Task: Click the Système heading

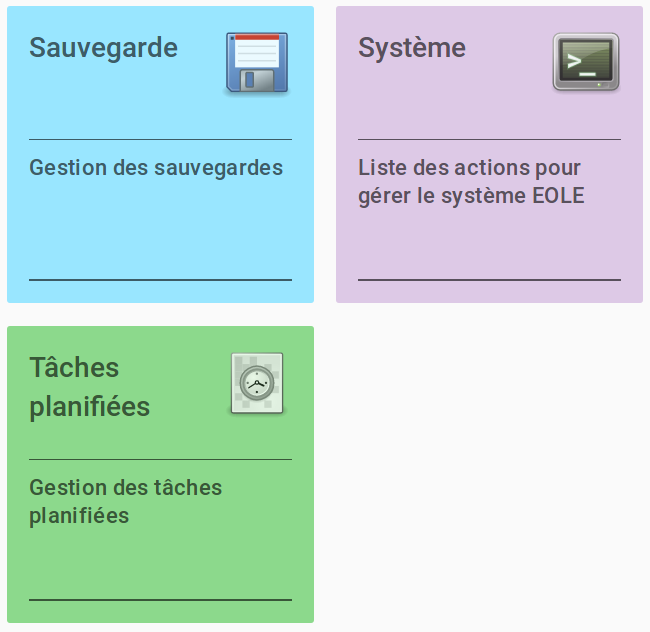Action: (412, 48)
